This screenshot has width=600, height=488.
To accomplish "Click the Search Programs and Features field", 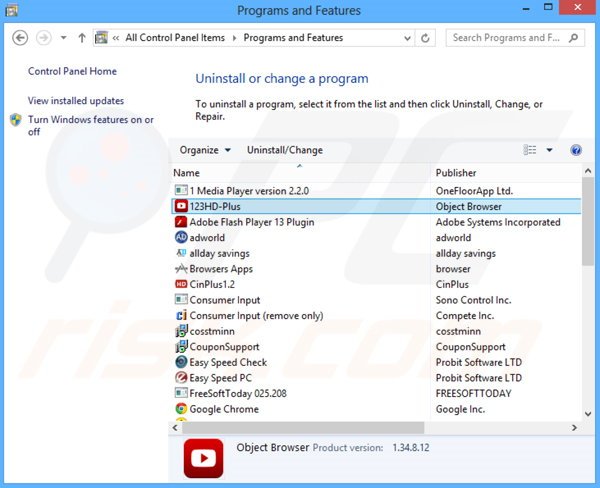I will [515, 38].
